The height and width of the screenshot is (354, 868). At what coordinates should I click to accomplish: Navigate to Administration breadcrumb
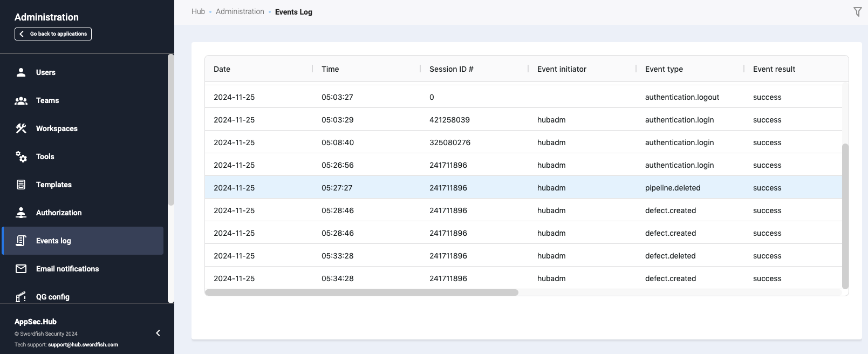tap(240, 12)
